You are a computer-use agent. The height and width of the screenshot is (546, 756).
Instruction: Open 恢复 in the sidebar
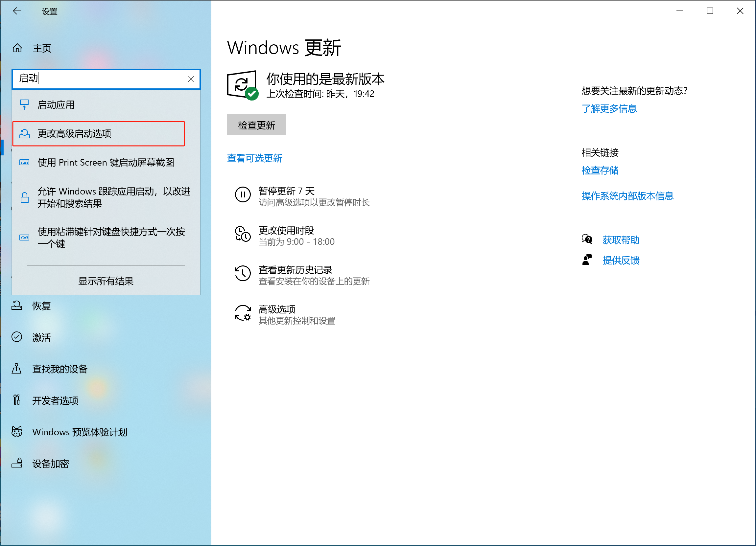(x=106, y=306)
